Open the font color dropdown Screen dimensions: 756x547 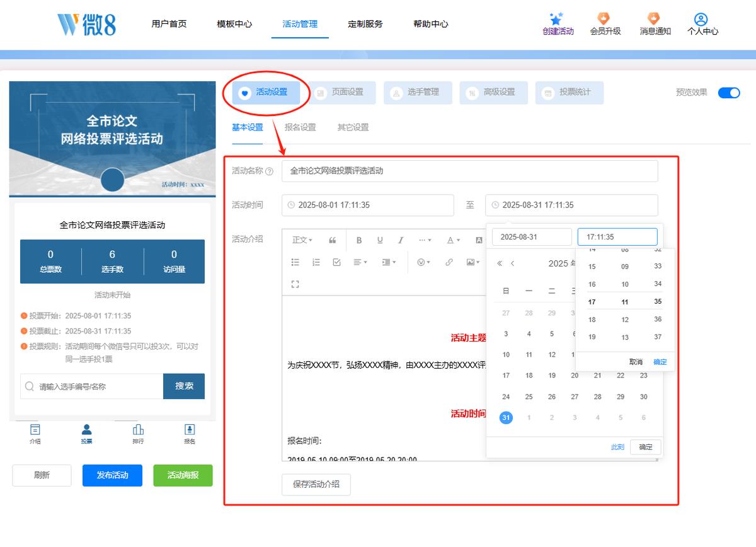pos(454,240)
